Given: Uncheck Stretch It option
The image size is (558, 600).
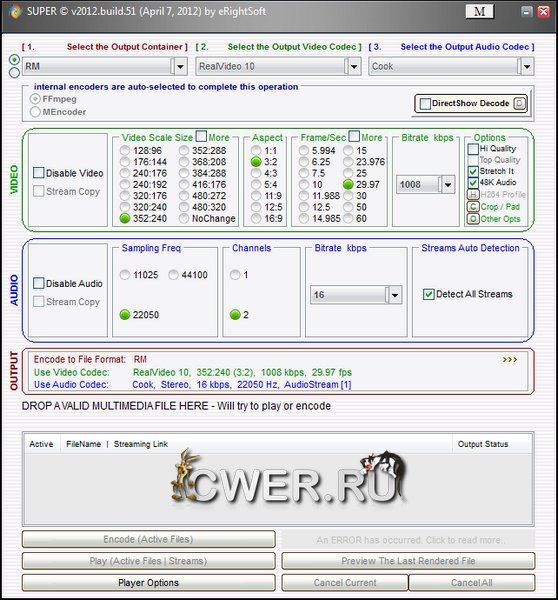Looking at the screenshot, I should 473,171.
